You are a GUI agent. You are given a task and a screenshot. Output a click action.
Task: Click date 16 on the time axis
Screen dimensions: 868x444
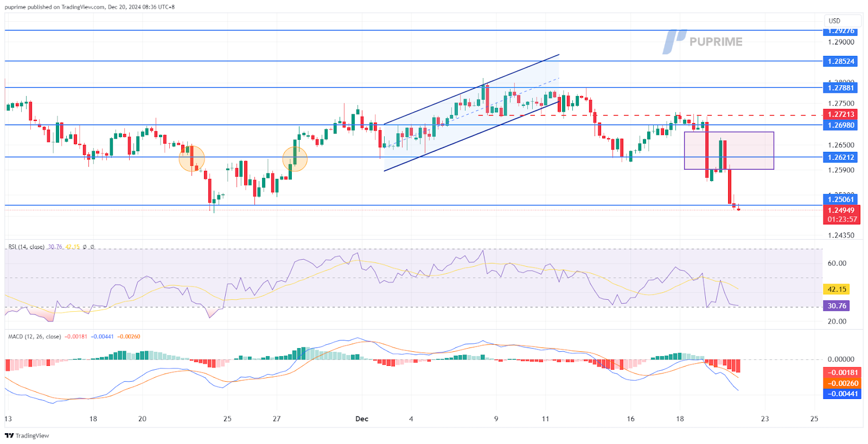(630, 419)
